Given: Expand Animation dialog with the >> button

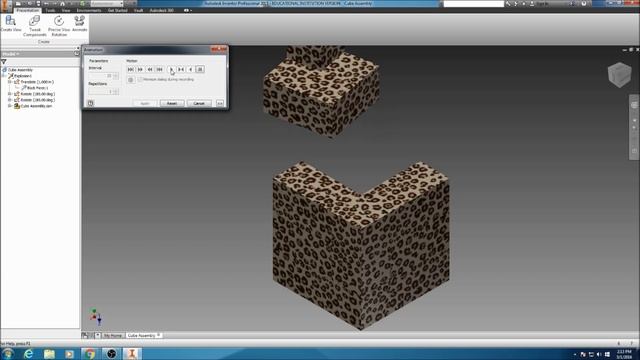Looking at the screenshot, I should click(x=220, y=103).
